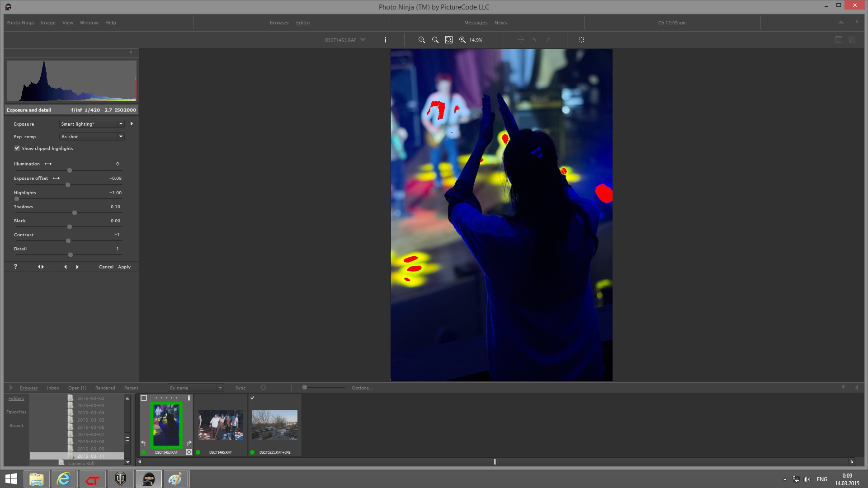Toggle before/after comparison arrows icon
The image size is (868, 488).
(x=41, y=267)
